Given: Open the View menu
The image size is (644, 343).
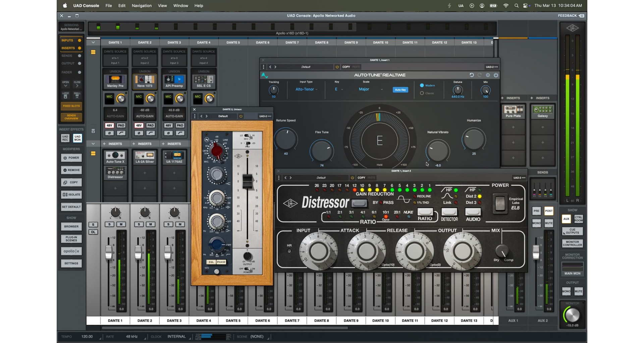Looking at the screenshot, I should click(x=162, y=6).
